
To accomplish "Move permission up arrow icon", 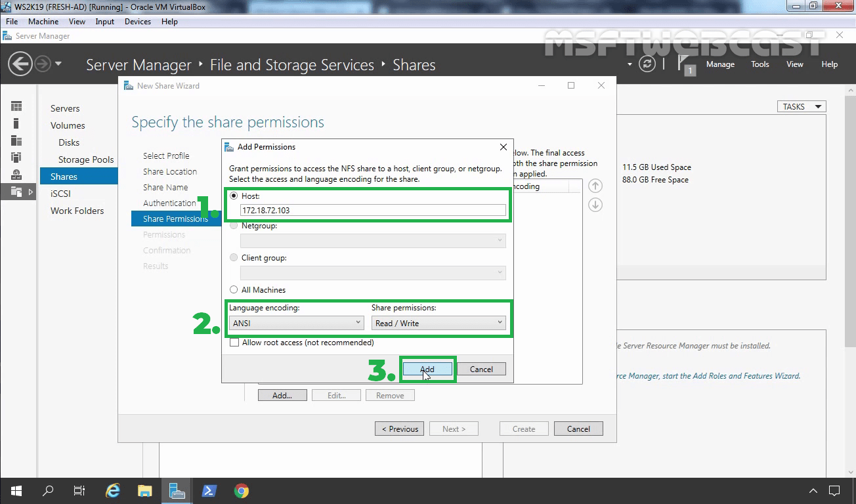I will pyautogui.click(x=595, y=186).
